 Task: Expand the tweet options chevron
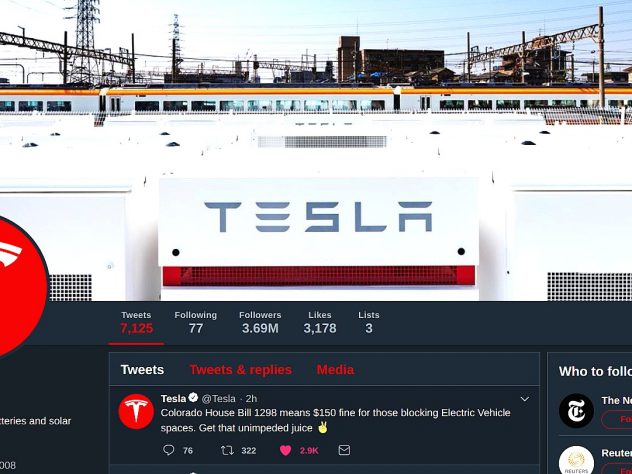(524, 399)
